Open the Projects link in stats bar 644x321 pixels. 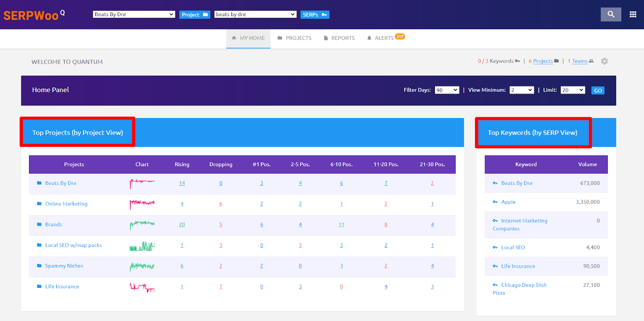[543, 61]
